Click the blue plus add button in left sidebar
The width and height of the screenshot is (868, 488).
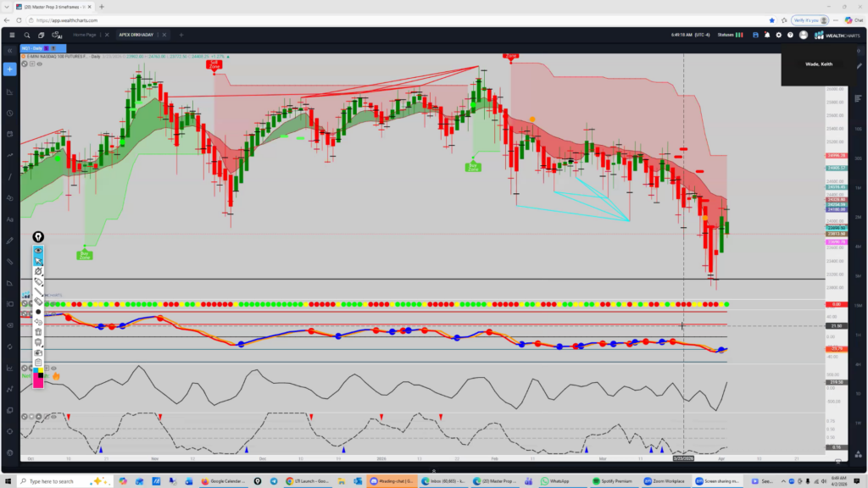click(10, 67)
